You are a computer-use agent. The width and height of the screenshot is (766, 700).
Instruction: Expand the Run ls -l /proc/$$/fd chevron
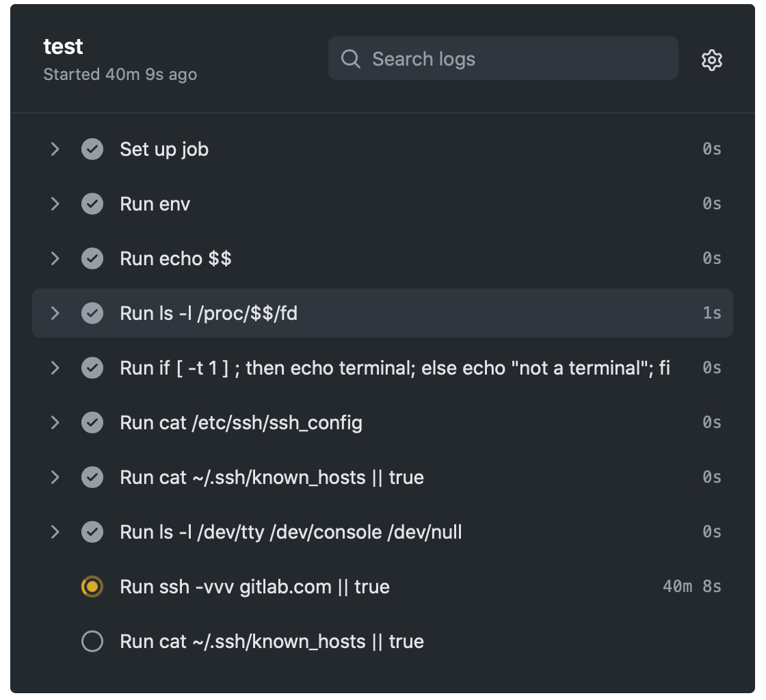(55, 313)
